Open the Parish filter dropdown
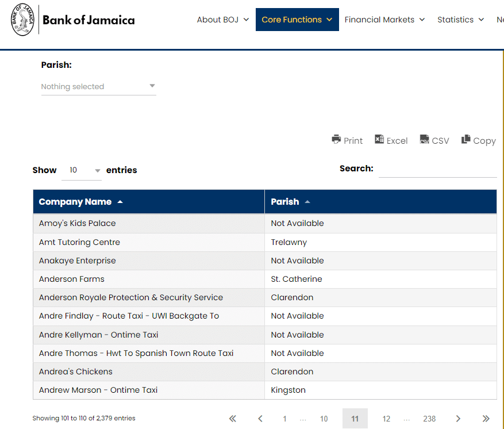The width and height of the screenshot is (504, 429). click(98, 87)
